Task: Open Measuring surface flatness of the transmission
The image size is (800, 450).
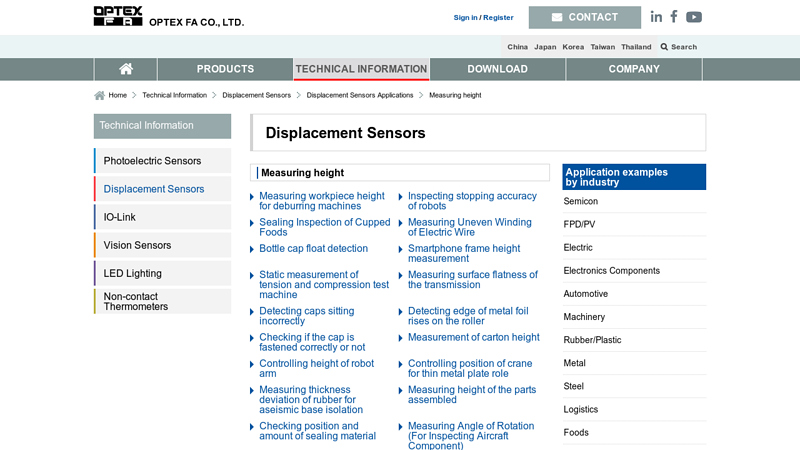Action: (x=472, y=280)
